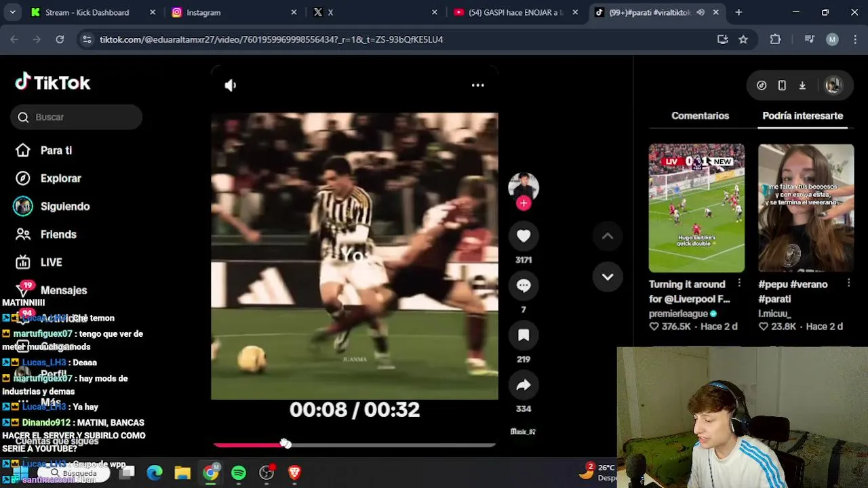
Task: Open the creator profile avatar
Action: click(524, 186)
